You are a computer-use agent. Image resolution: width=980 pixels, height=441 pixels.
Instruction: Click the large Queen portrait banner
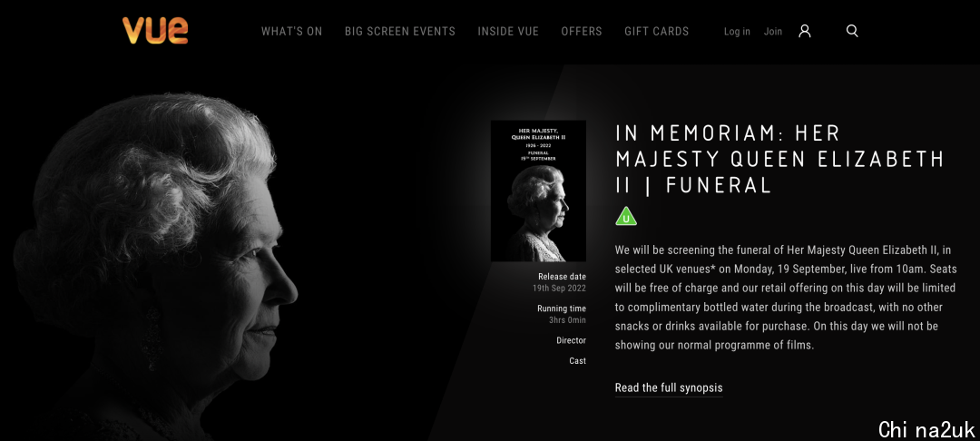156,262
